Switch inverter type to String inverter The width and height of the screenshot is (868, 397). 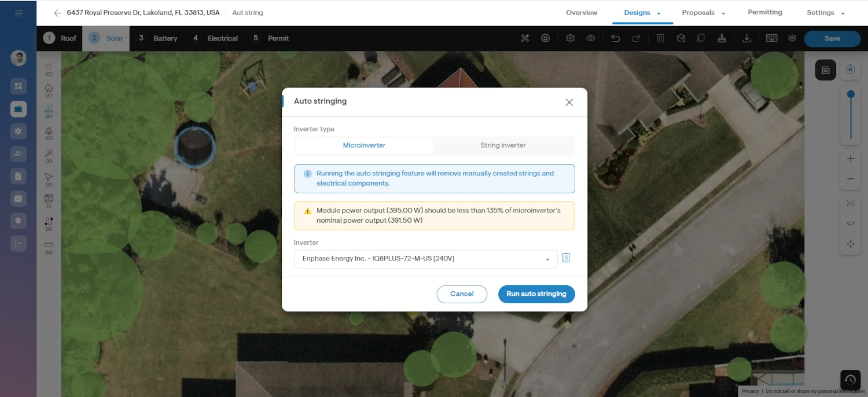[503, 145]
